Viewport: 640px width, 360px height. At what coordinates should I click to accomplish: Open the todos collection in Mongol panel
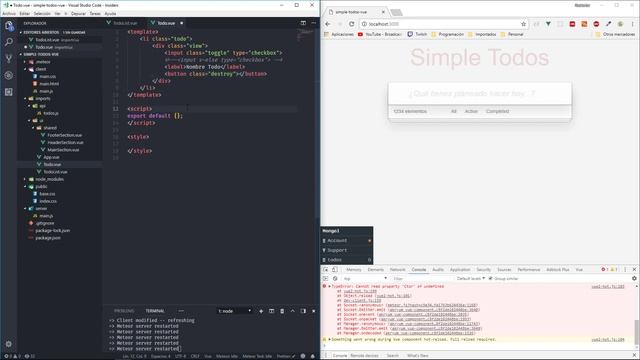(x=347, y=260)
